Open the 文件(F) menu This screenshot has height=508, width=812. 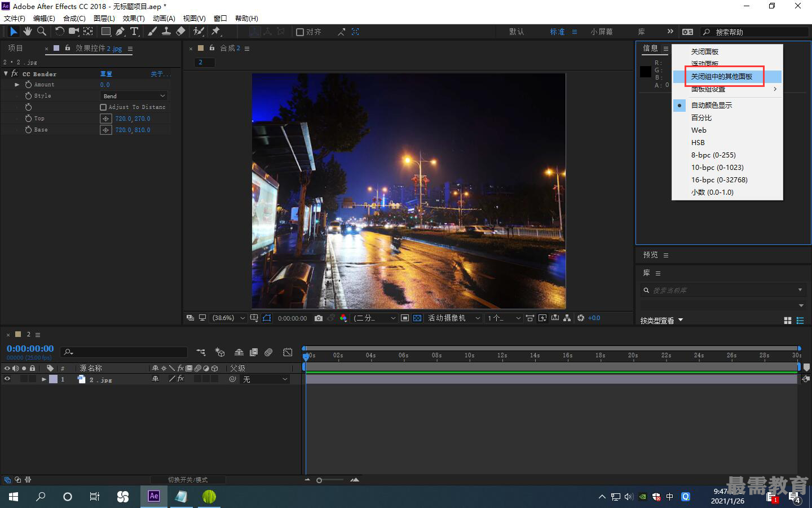15,19
